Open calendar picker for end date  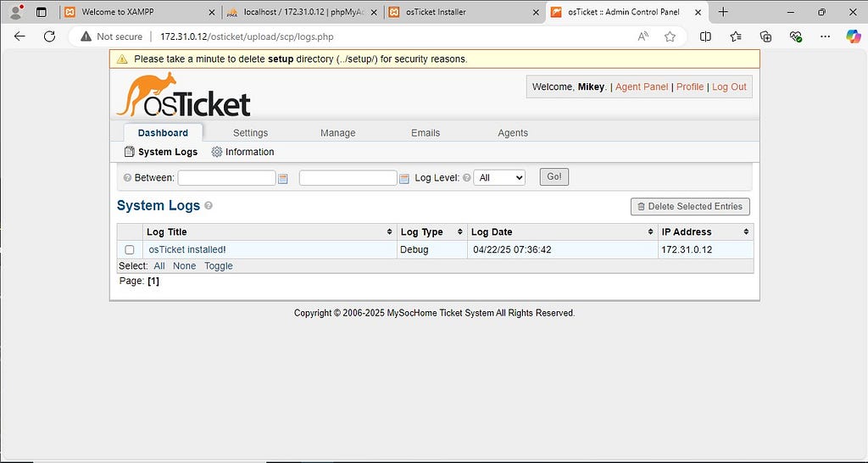pyautogui.click(x=404, y=178)
